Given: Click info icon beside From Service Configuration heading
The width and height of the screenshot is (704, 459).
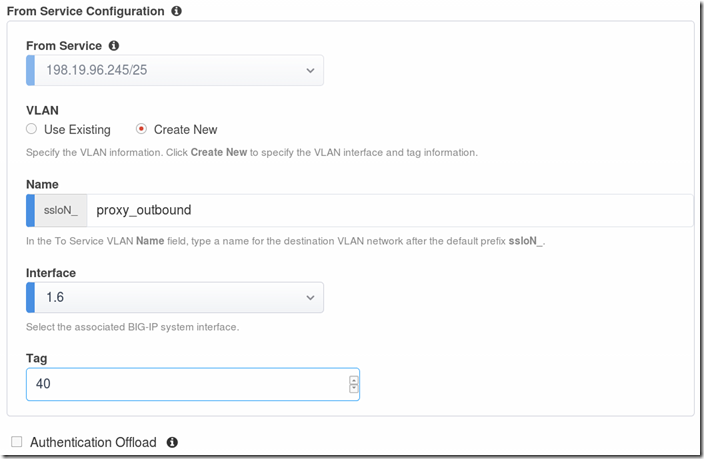Looking at the screenshot, I should (x=177, y=11).
